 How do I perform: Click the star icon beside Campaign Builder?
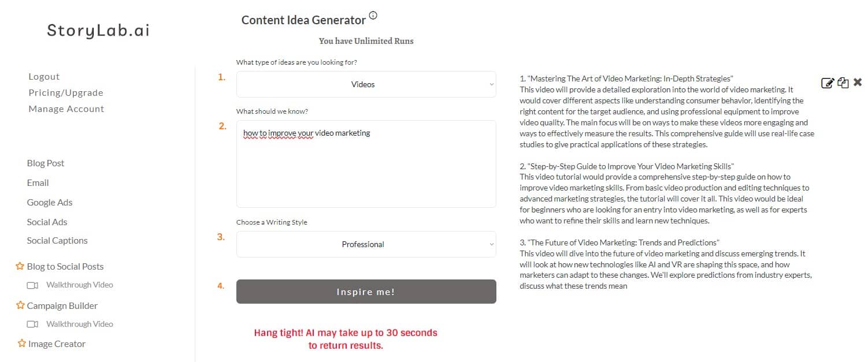coord(20,305)
